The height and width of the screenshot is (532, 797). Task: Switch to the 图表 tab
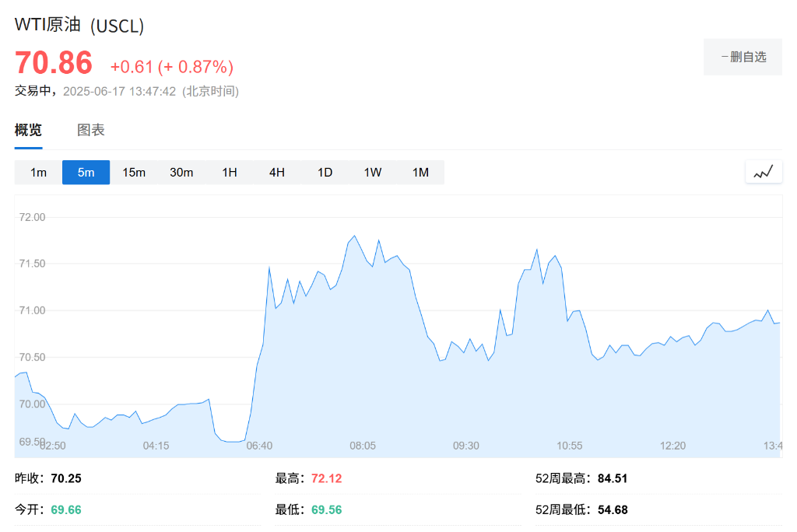point(90,130)
